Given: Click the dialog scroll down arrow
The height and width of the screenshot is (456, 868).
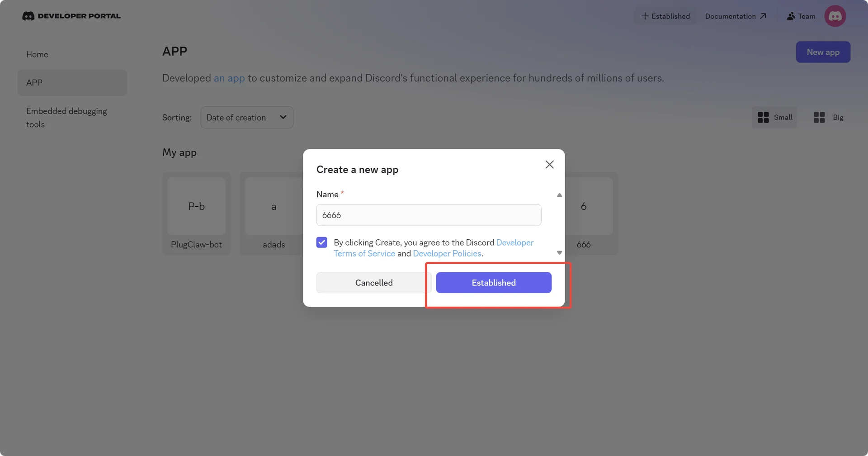Looking at the screenshot, I should tap(559, 253).
